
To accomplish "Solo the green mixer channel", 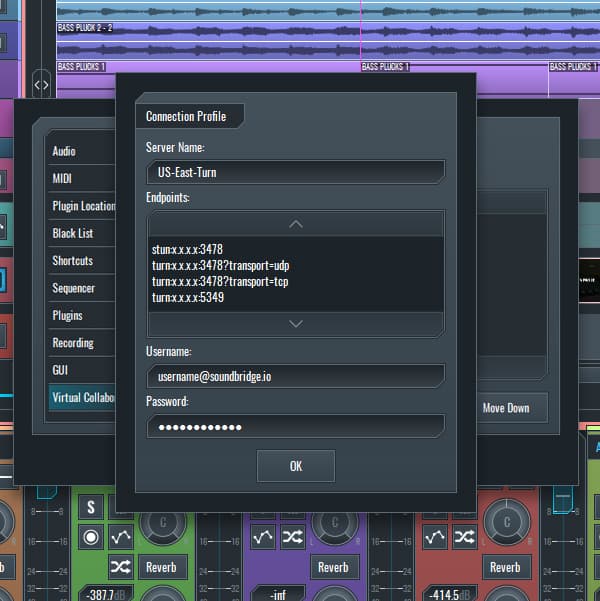I will [91, 507].
